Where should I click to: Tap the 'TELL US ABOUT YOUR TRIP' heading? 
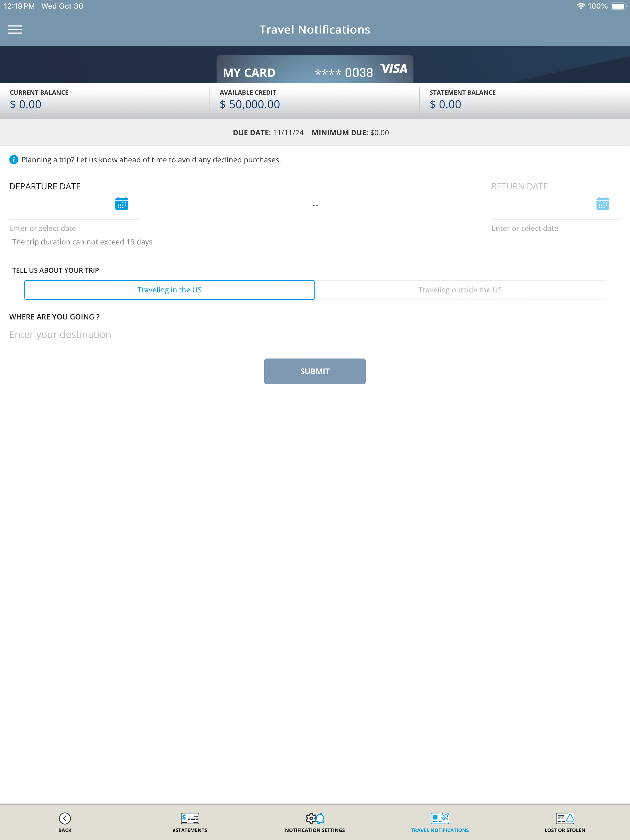pos(55,270)
